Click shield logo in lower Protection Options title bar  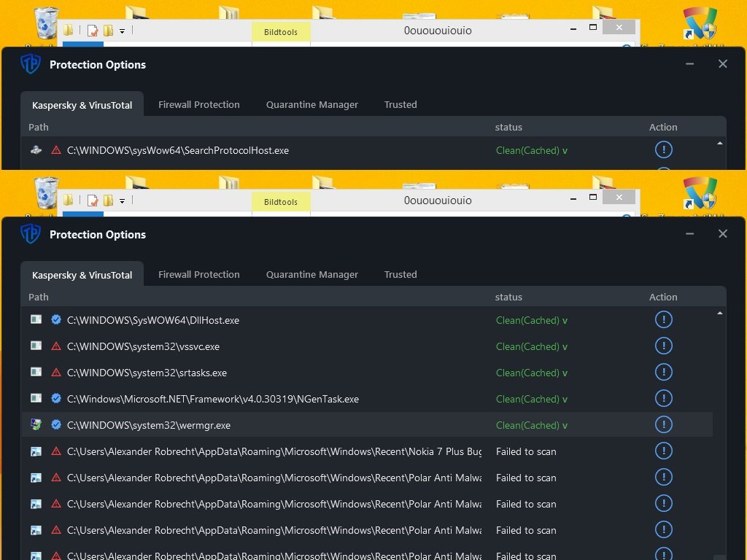coord(31,234)
